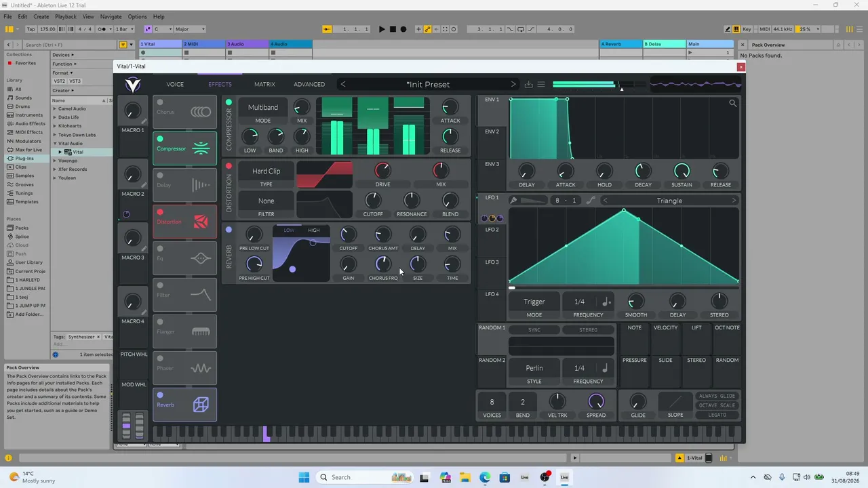Switch to the MATRIX tab
The image size is (868, 488).
(x=264, y=84)
